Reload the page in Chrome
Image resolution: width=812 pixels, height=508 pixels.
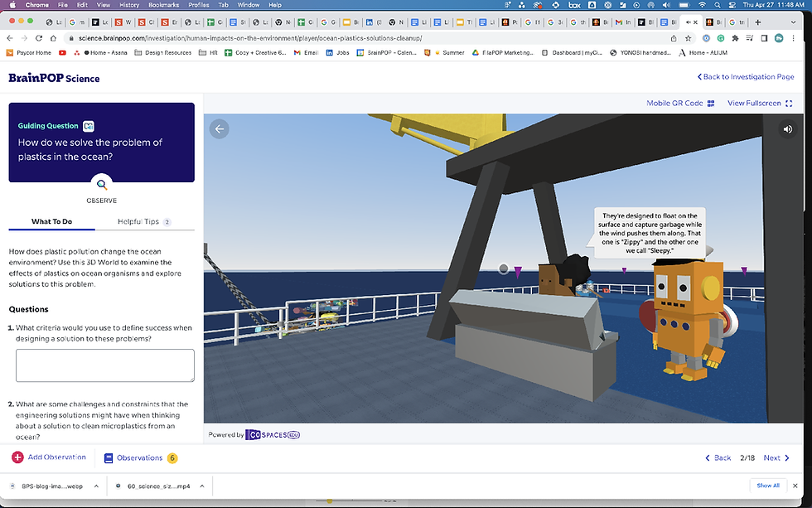click(x=39, y=38)
